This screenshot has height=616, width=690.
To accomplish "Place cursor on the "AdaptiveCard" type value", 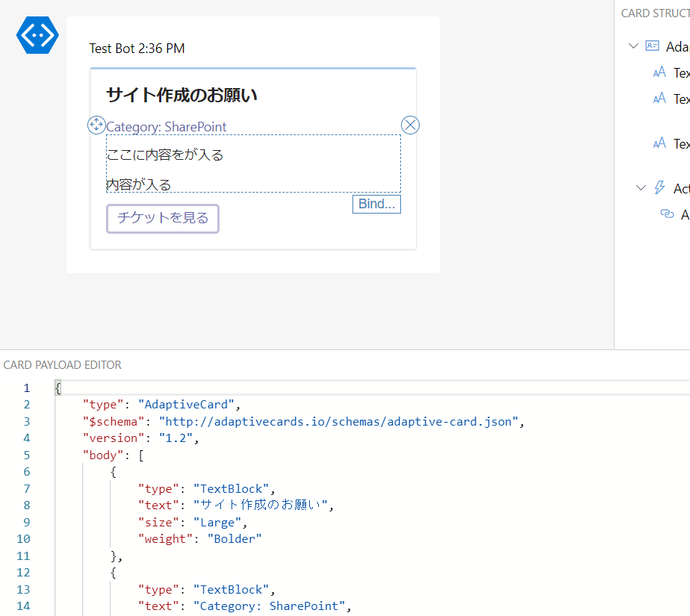I will [186, 405].
